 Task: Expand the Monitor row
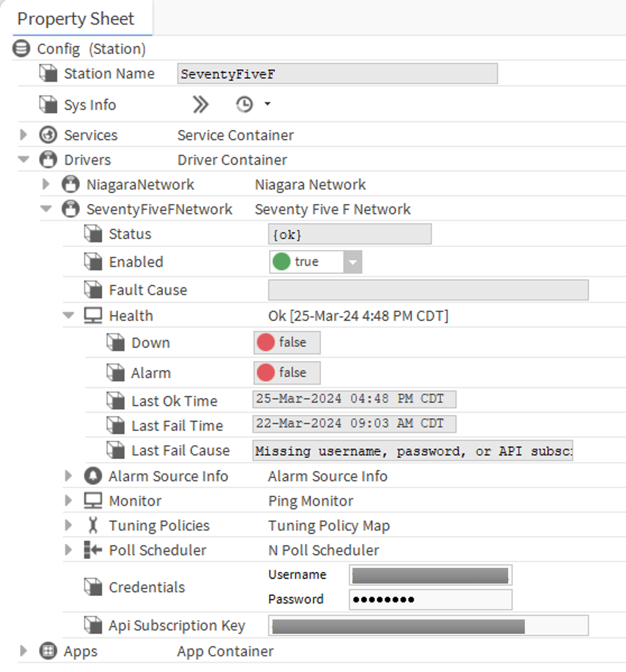point(68,500)
